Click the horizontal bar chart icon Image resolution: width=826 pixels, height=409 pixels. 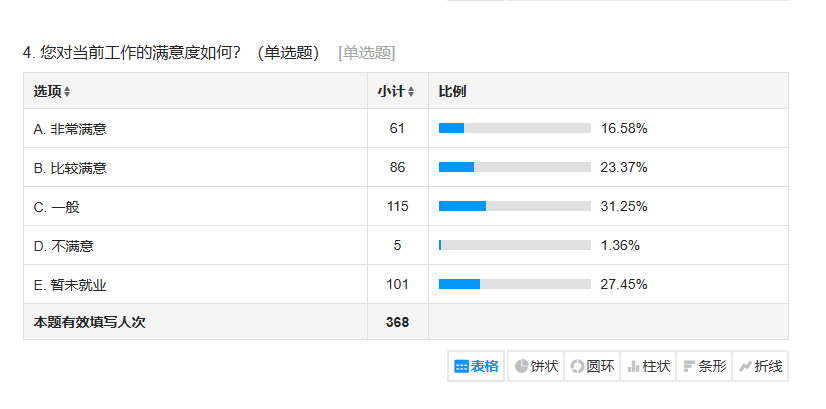point(689,367)
